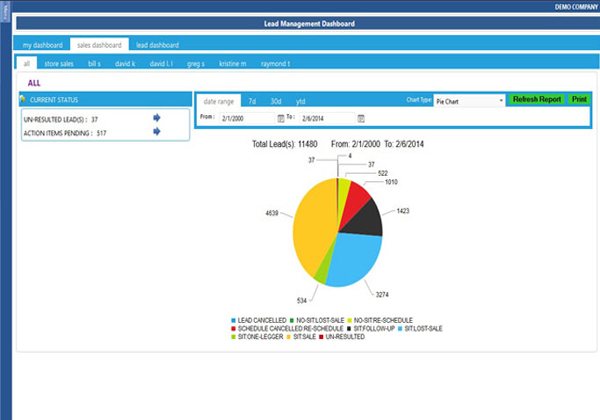Image resolution: width=600 pixels, height=420 pixels.
Task: Click the SIT:LOST-SALE legend swatch
Action: pyautogui.click(x=400, y=329)
